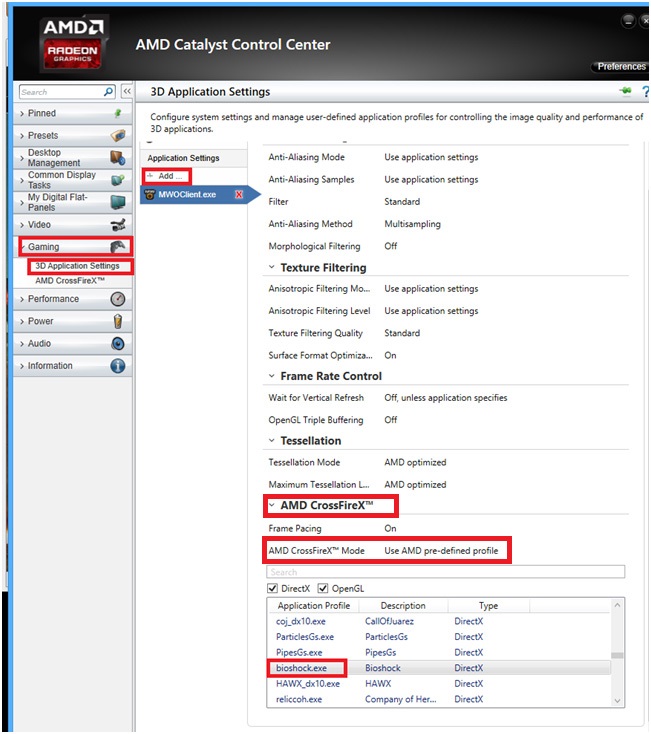The height and width of the screenshot is (734, 651).
Task: Pin this page using the green pin icon
Action: [626, 91]
